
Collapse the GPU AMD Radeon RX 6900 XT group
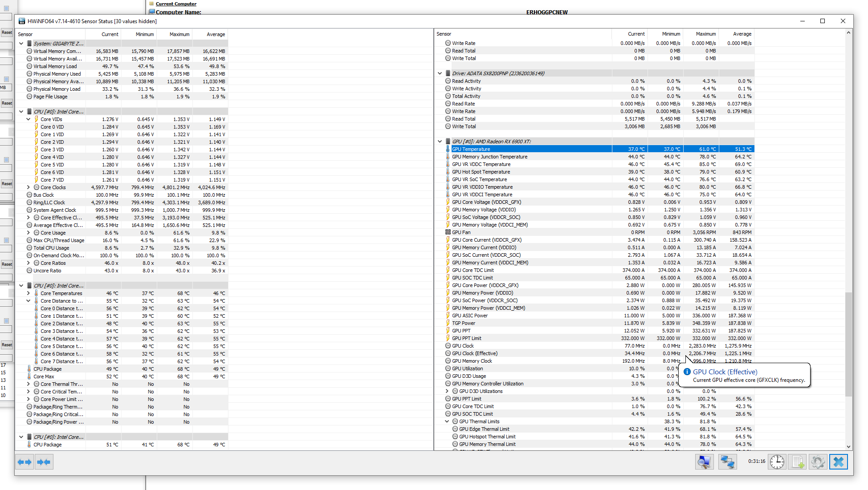point(440,142)
